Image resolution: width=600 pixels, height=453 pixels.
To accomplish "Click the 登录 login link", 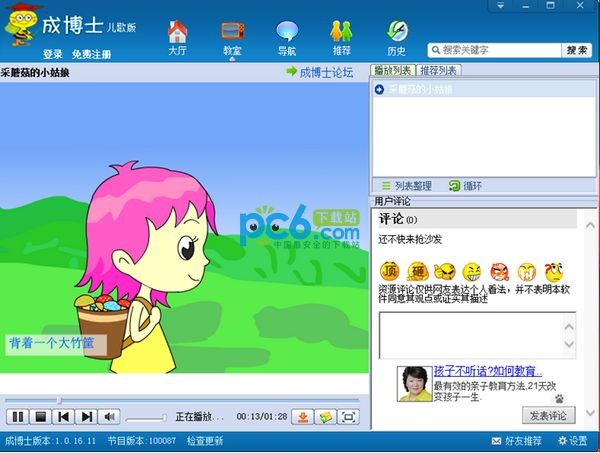I will [x=52, y=54].
